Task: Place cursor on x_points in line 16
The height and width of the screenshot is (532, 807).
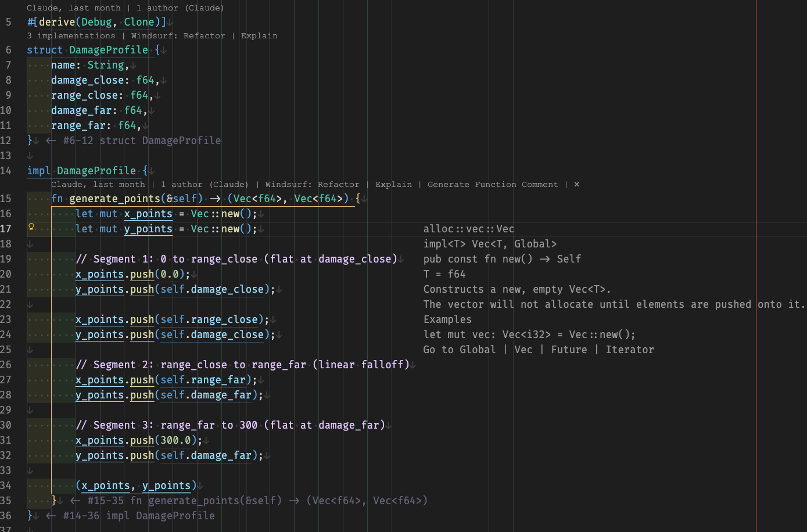Action: pyautogui.click(x=148, y=214)
